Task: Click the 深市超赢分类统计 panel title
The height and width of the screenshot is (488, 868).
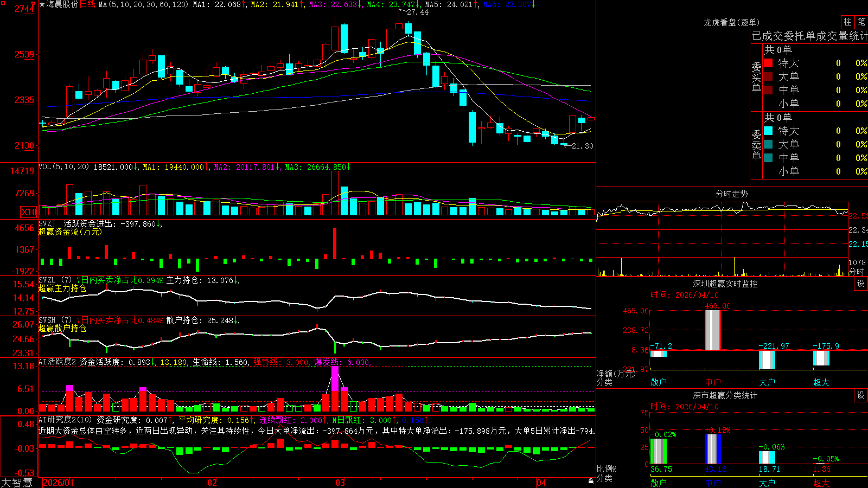Action: 725,395
